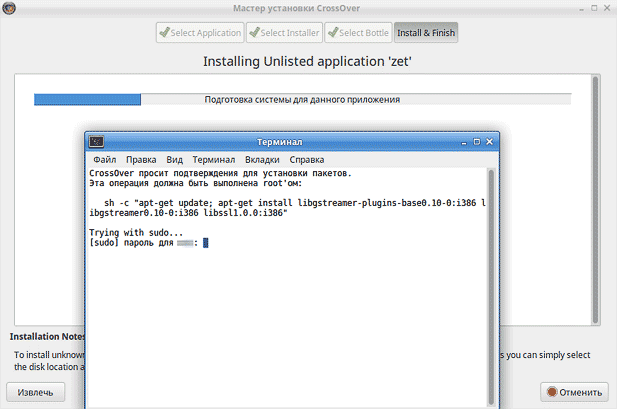Click the terminal icon in Терминал title bar
Image resolution: width=617 pixels, height=409 pixels.
point(96,142)
